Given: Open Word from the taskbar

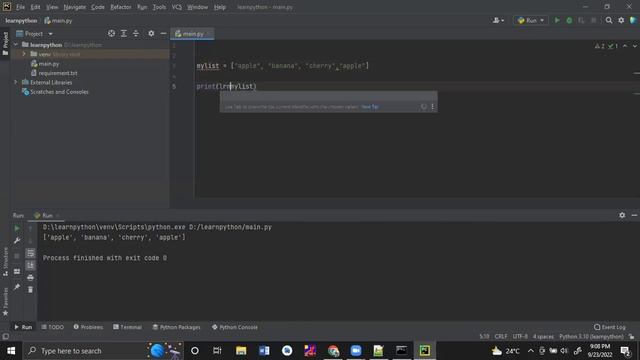Looking at the screenshot, I should tap(264, 351).
